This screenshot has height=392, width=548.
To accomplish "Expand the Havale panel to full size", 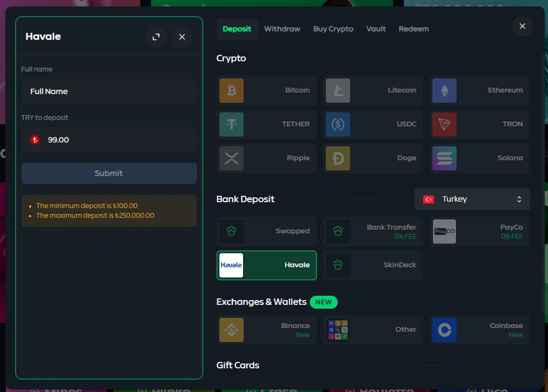I will 156,37.
